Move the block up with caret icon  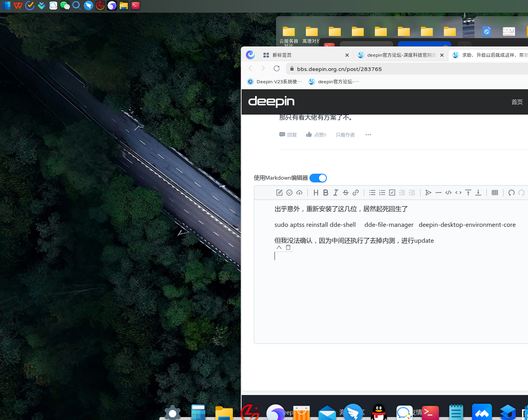pos(279,247)
